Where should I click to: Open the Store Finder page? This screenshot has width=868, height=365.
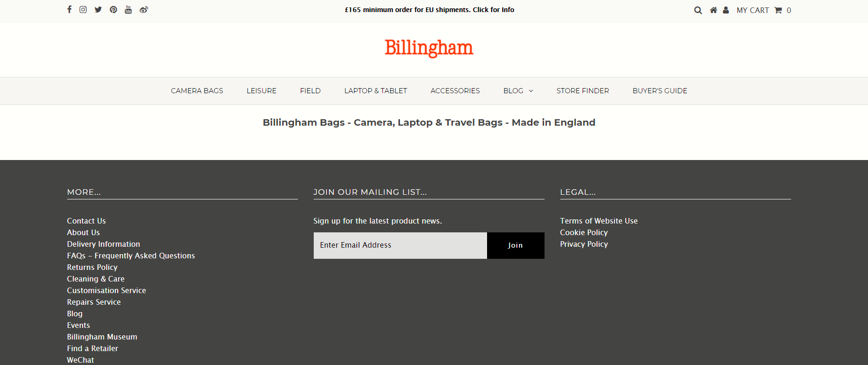pos(583,91)
